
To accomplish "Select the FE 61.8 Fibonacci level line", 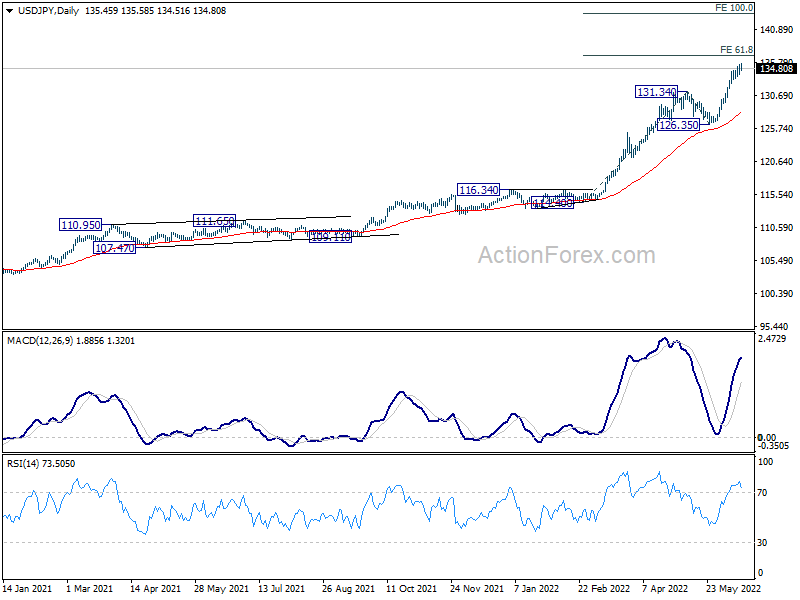I will (x=668, y=55).
